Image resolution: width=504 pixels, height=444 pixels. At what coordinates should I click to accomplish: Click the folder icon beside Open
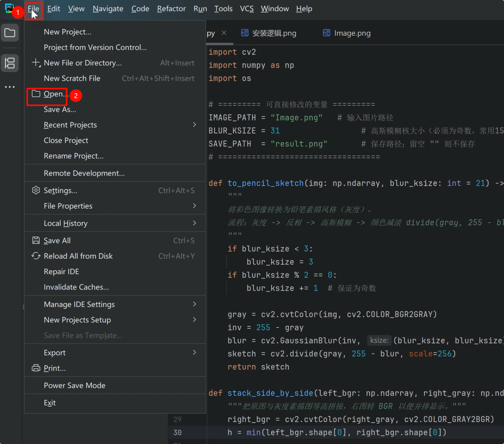pos(36,94)
